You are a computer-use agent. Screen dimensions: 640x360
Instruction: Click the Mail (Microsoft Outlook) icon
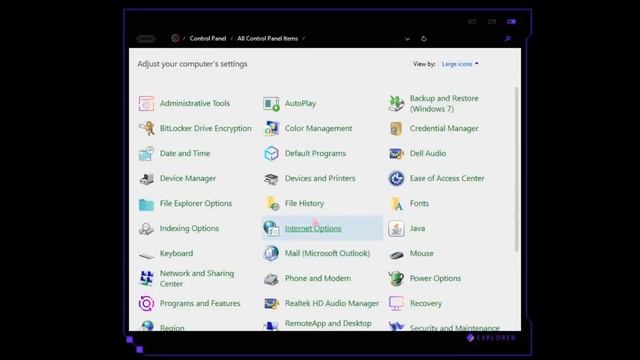271,253
